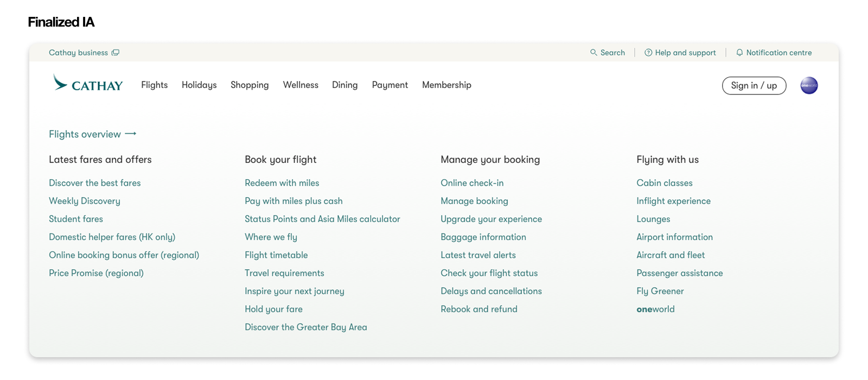Open the Holidays menu
This screenshot has height=380, width=868.
pos(199,85)
